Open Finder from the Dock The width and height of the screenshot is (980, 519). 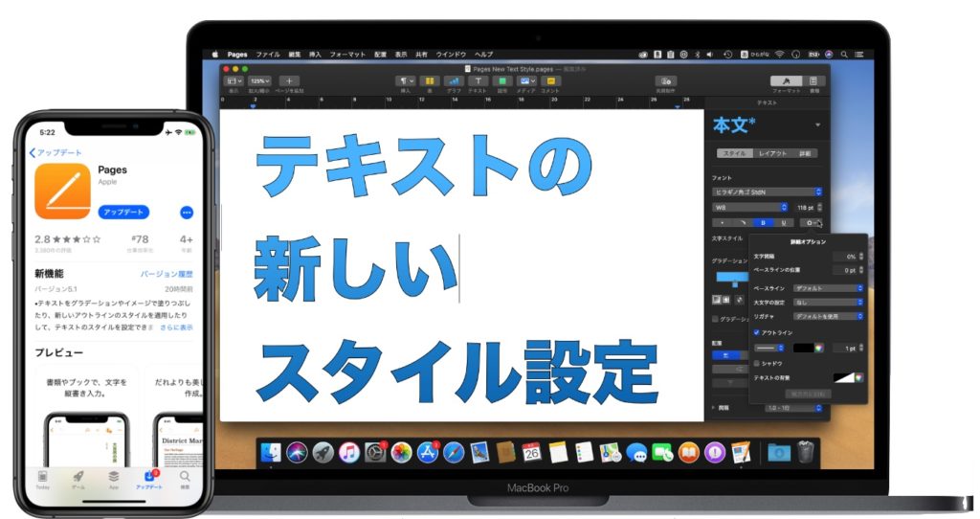271,452
